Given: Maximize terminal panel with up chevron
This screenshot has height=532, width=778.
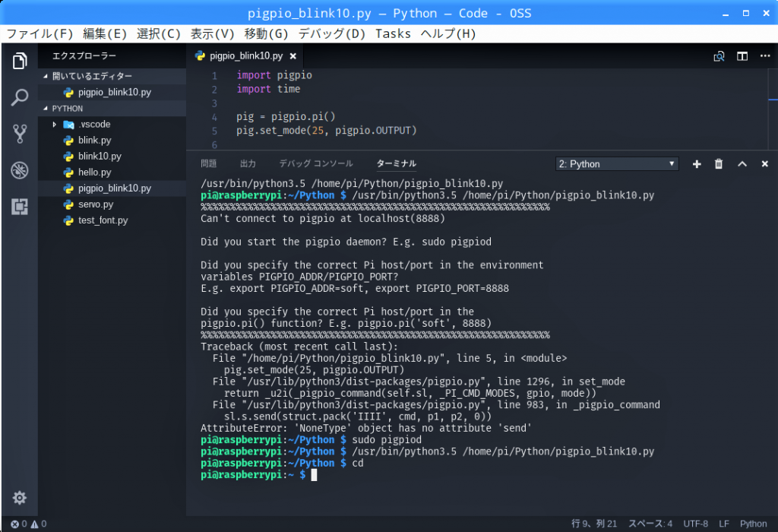Looking at the screenshot, I should click(742, 164).
